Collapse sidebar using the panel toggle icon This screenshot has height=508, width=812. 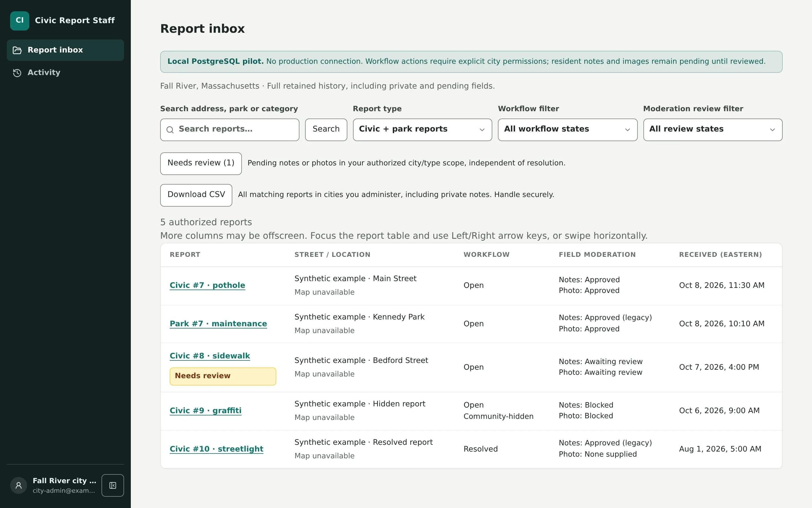[113, 485]
